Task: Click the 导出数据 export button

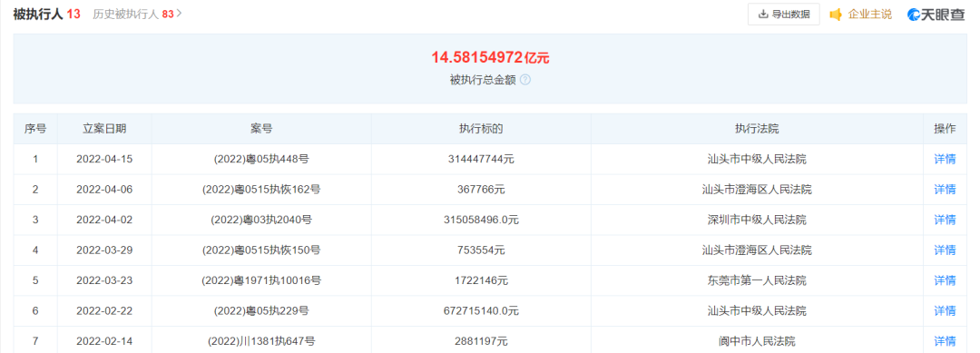Action: (x=784, y=15)
